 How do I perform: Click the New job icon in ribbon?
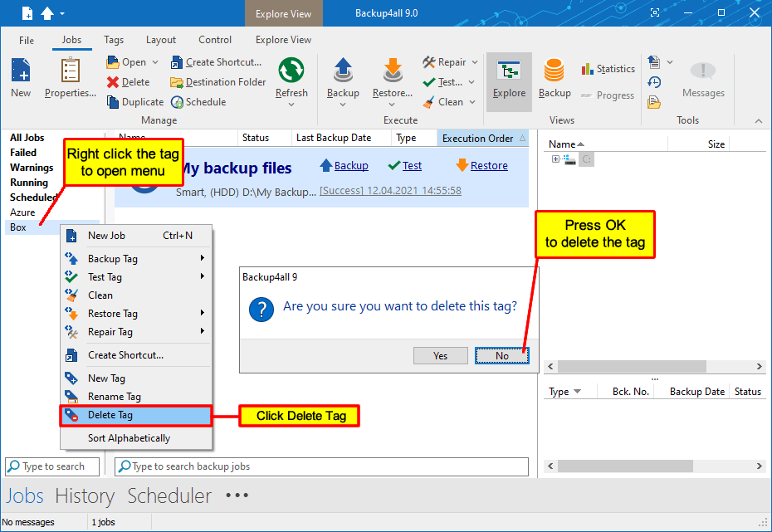click(22, 71)
